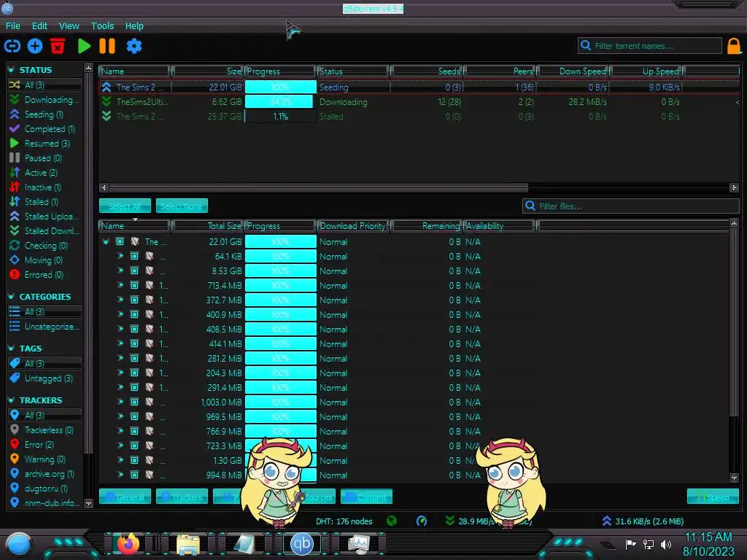The width and height of the screenshot is (747, 560).
Task: Toggle checkbox of the 400.9 MiB item
Action: pyautogui.click(x=134, y=315)
